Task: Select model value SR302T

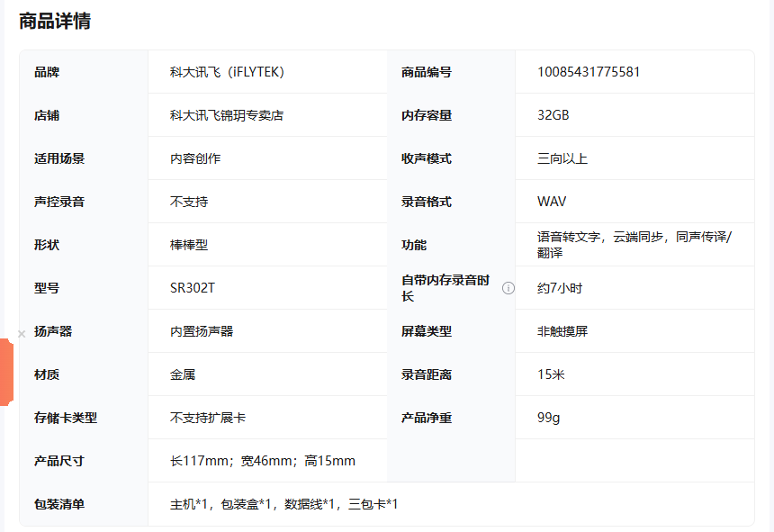Action: (192, 288)
